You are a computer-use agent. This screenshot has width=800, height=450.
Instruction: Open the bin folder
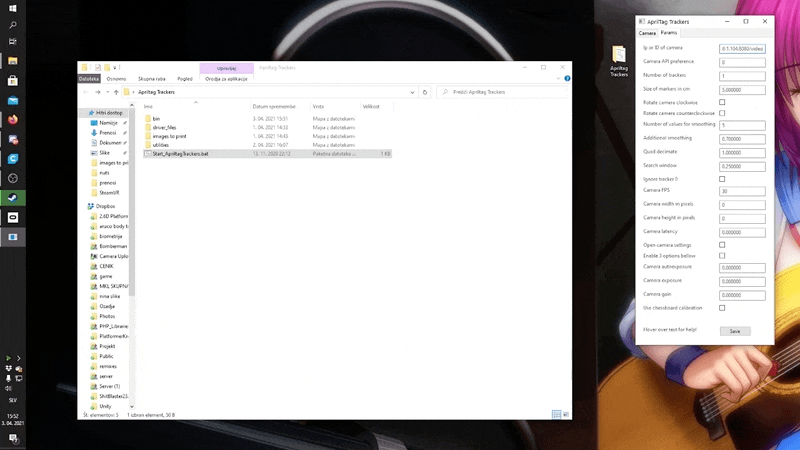tap(156, 118)
